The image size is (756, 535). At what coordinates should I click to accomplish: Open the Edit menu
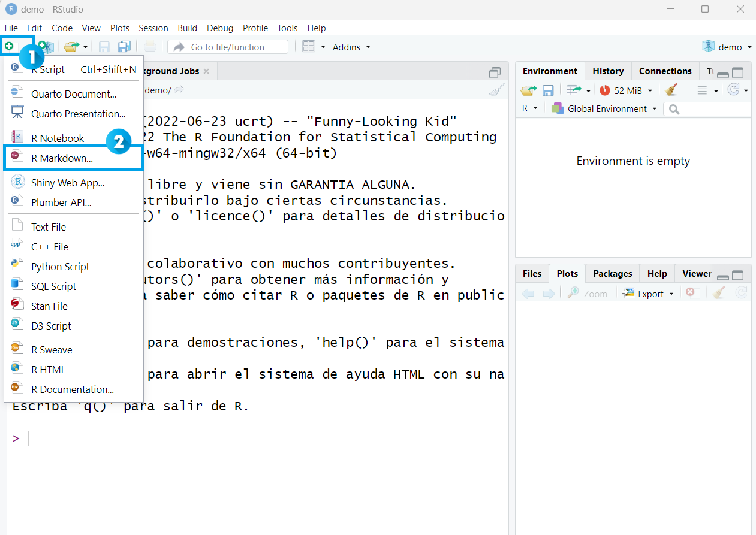point(34,28)
